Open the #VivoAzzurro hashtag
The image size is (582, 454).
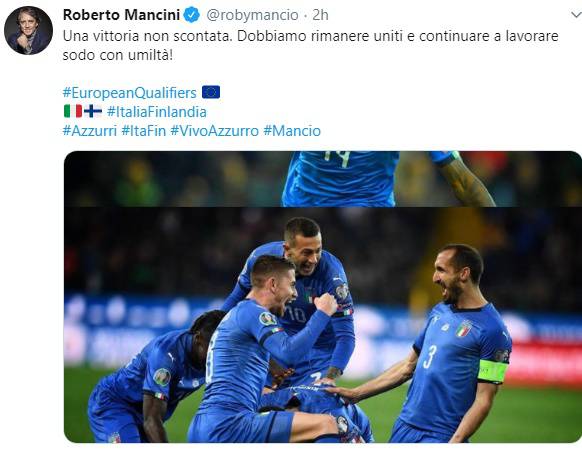(x=215, y=131)
